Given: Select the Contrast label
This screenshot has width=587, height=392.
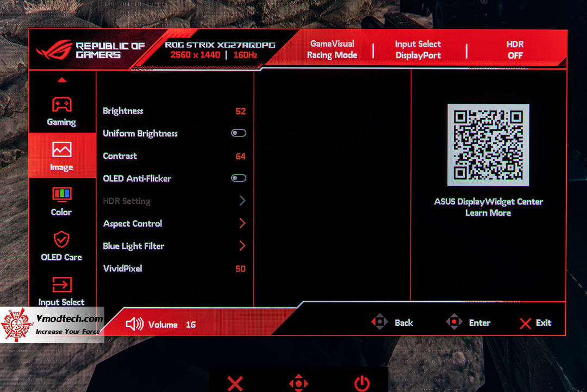Looking at the screenshot, I should click(120, 155).
